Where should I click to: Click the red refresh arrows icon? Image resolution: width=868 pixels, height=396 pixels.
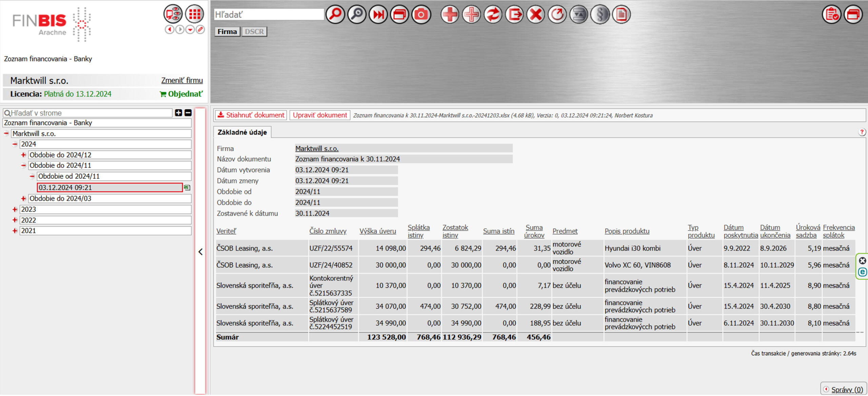[x=493, y=15]
